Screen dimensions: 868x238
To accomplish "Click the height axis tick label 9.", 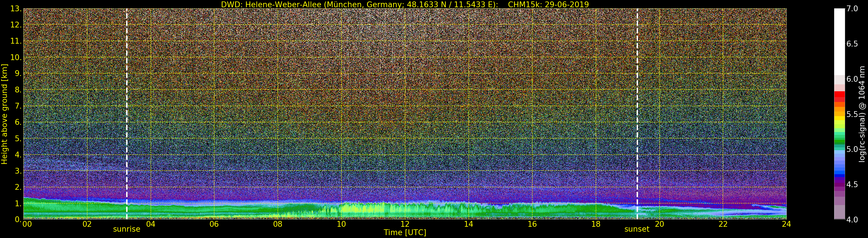I will click(x=18, y=73).
